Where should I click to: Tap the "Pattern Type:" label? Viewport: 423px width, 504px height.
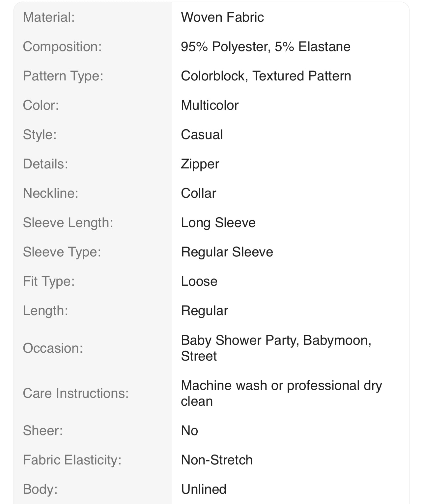pyautogui.click(x=63, y=76)
